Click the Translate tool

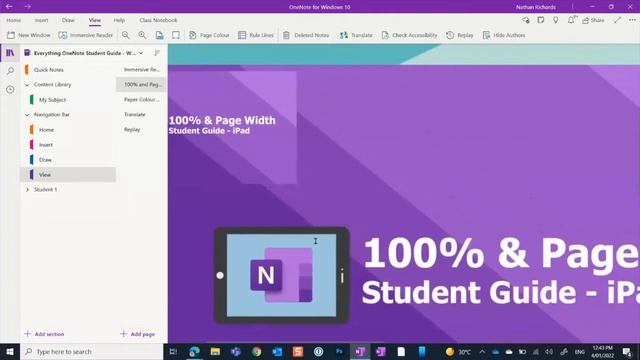tap(356, 35)
